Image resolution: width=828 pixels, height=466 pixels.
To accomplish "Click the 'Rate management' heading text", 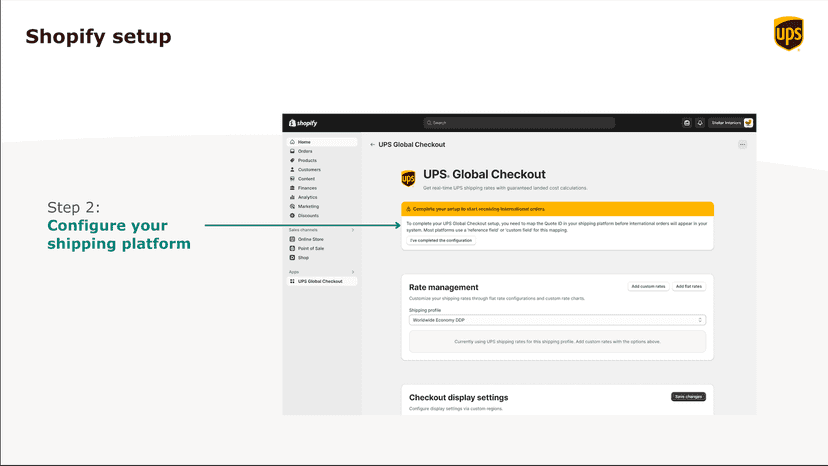I will coord(444,287).
